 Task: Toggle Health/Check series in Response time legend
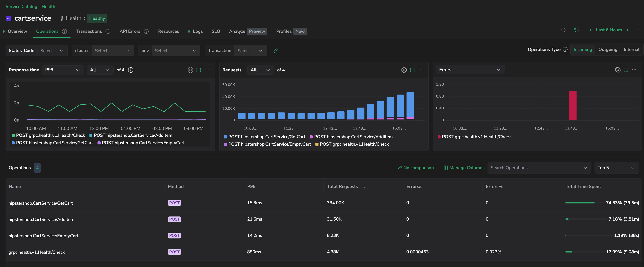pos(48,135)
